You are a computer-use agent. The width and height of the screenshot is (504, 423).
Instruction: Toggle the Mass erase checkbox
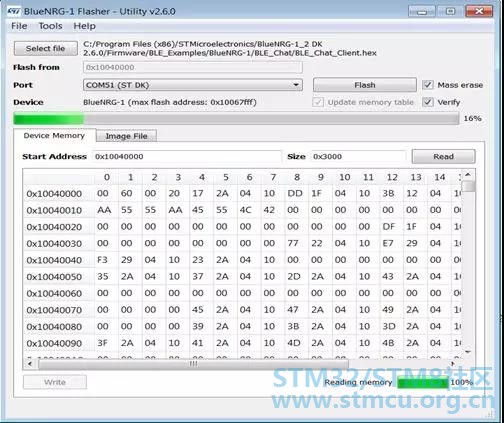coord(428,85)
